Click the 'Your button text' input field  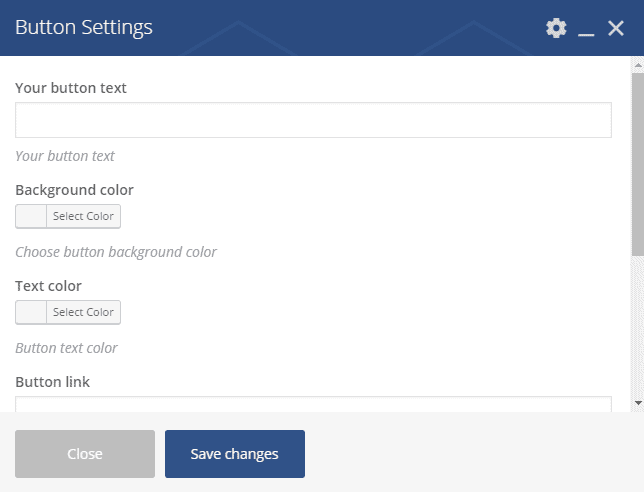coord(313,120)
